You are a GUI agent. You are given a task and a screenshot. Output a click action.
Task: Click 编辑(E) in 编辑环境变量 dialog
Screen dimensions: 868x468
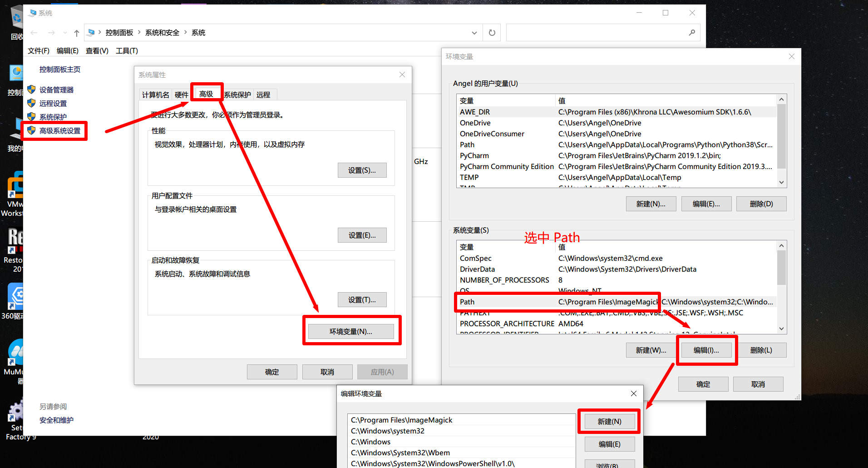coord(610,444)
